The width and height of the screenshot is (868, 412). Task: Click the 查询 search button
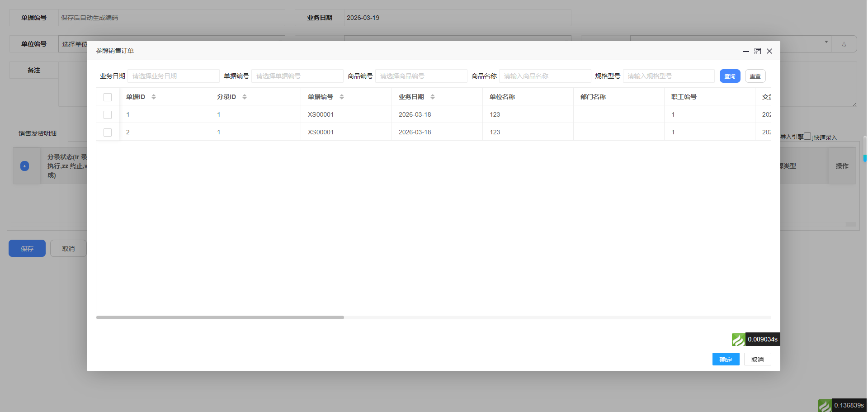point(730,76)
